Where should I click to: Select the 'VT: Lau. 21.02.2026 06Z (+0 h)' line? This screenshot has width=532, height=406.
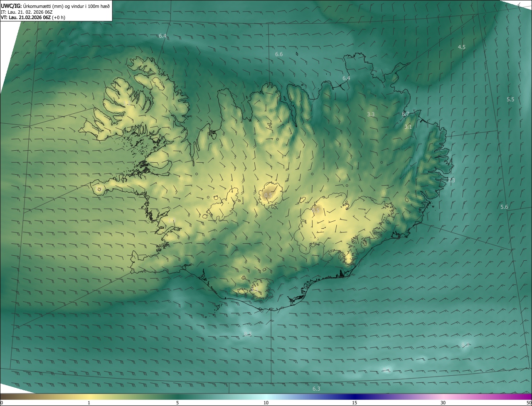33,17
